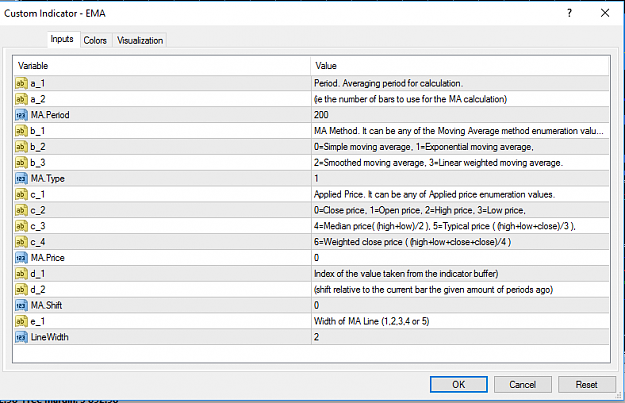Click the 'number of bars to use' value
This screenshot has width=625, height=403.
[x=460, y=99]
